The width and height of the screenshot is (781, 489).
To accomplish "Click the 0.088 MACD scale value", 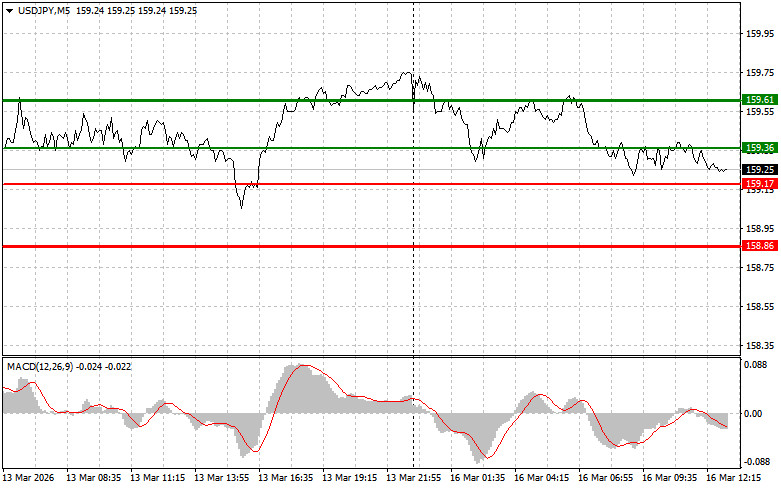I will [x=756, y=365].
